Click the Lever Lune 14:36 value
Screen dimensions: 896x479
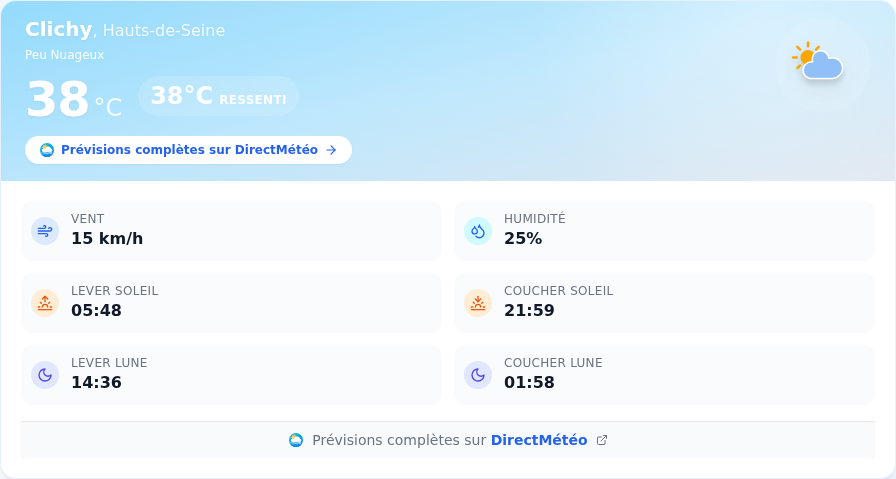96,382
